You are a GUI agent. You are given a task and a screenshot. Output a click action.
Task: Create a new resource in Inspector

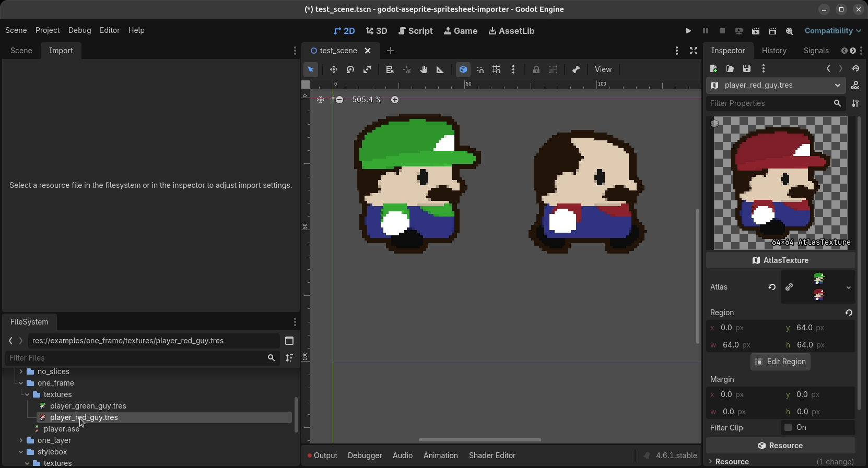pyautogui.click(x=714, y=68)
